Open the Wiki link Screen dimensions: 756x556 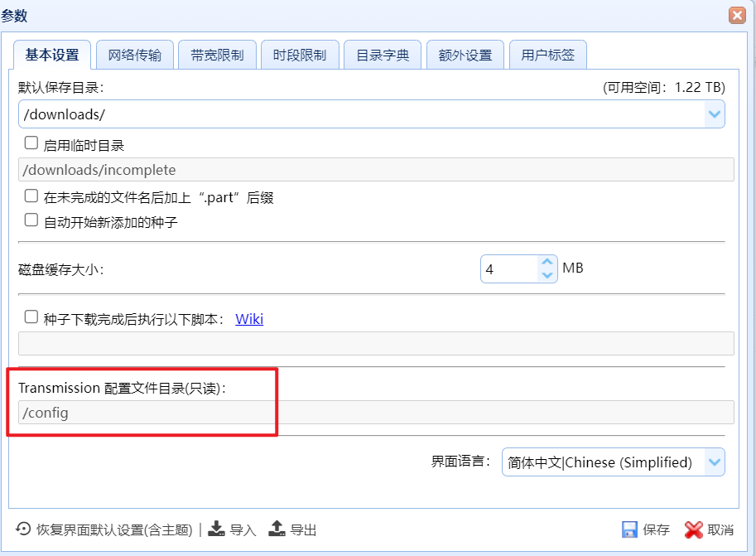pos(249,317)
